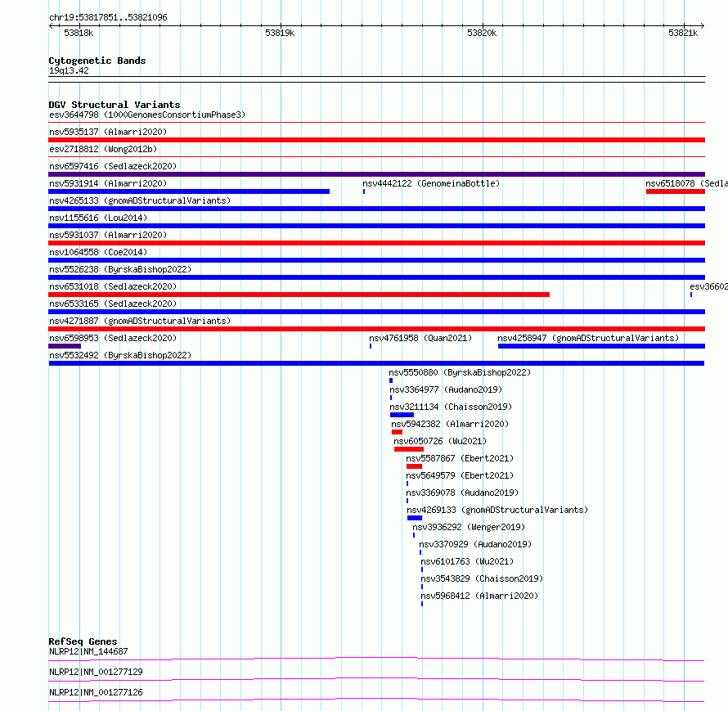
Task: Click the 53820k ruler position label
Action: click(x=482, y=33)
